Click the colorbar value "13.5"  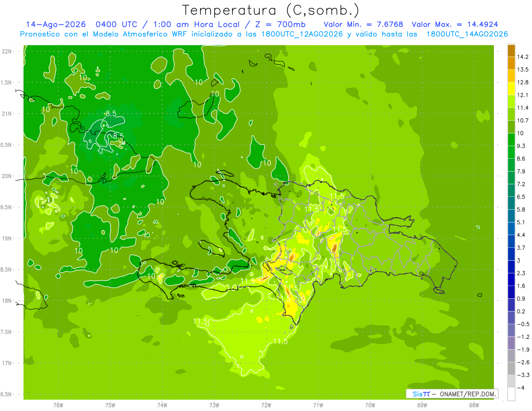pos(523,70)
